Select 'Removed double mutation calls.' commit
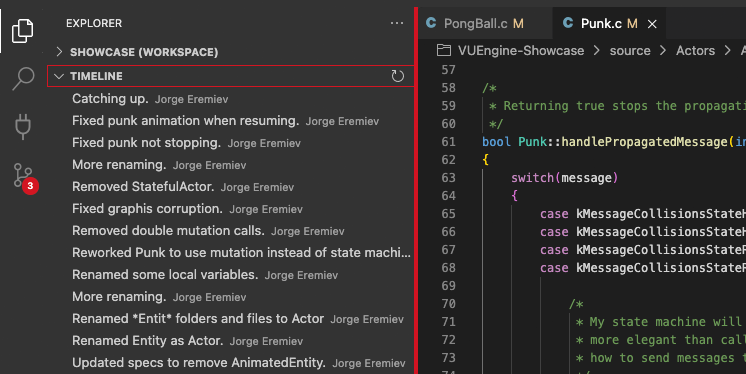Screen dimensions: 746x374 pyautogui.click(x=231, y=231)
